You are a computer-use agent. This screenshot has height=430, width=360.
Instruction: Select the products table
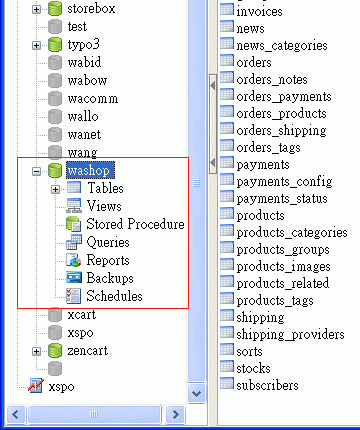tap(260, 216)
